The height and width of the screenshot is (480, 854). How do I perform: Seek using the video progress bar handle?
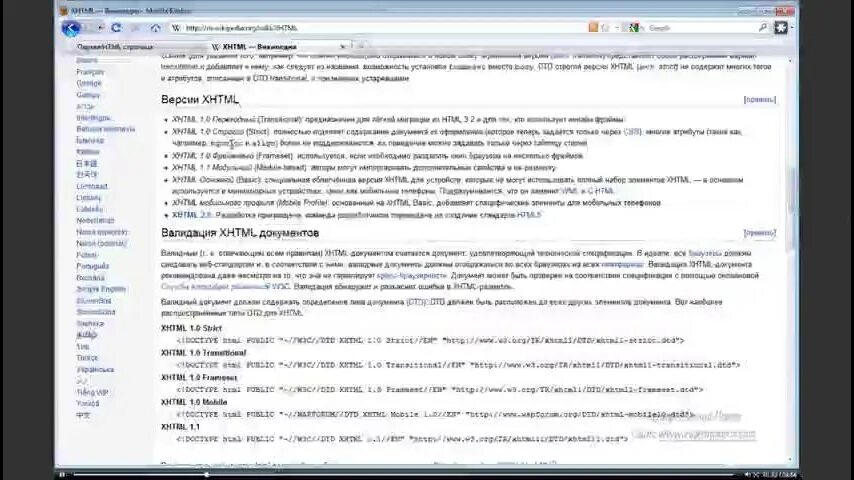coord(206,475)
